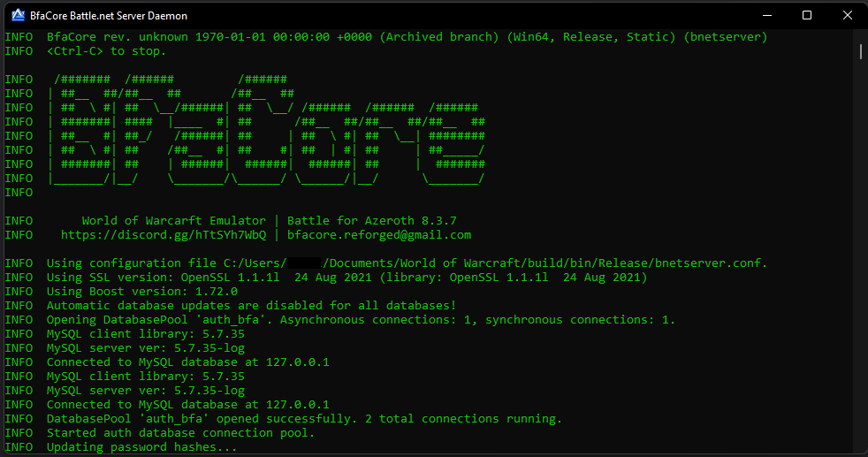Screen dimensions: 868x457
Task: Click "DatabasePool 'auth_bfa' opened successfully" line
Action: click(x=304, y=419)
